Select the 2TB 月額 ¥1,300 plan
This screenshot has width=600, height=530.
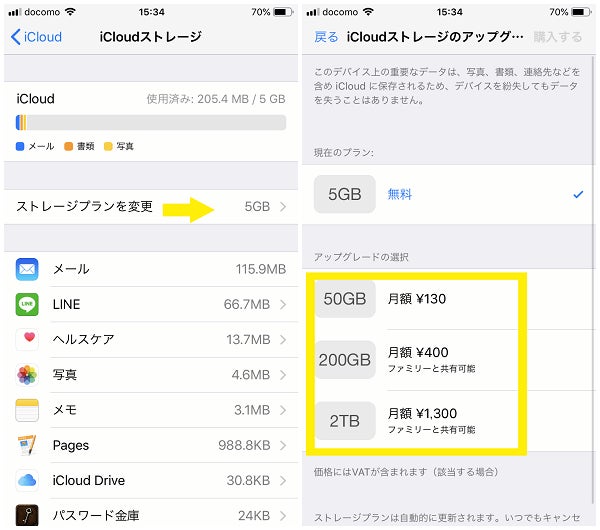click(448, 421)
